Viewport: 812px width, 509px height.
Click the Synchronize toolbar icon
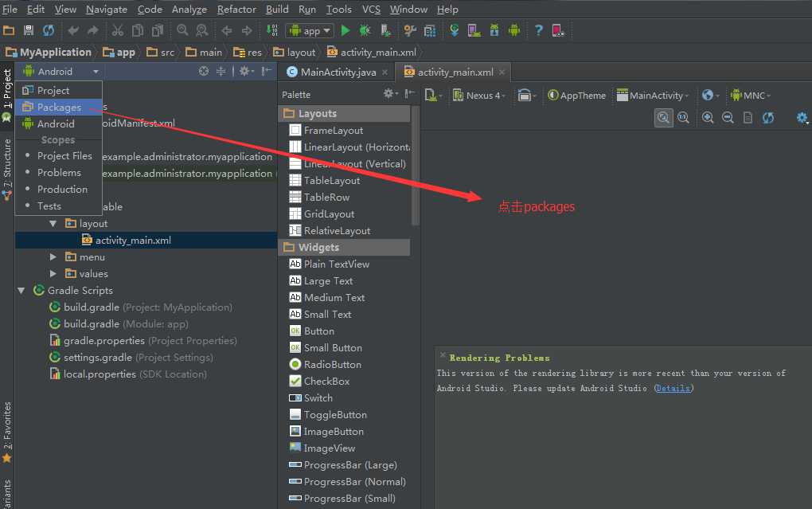click(48, 30)
